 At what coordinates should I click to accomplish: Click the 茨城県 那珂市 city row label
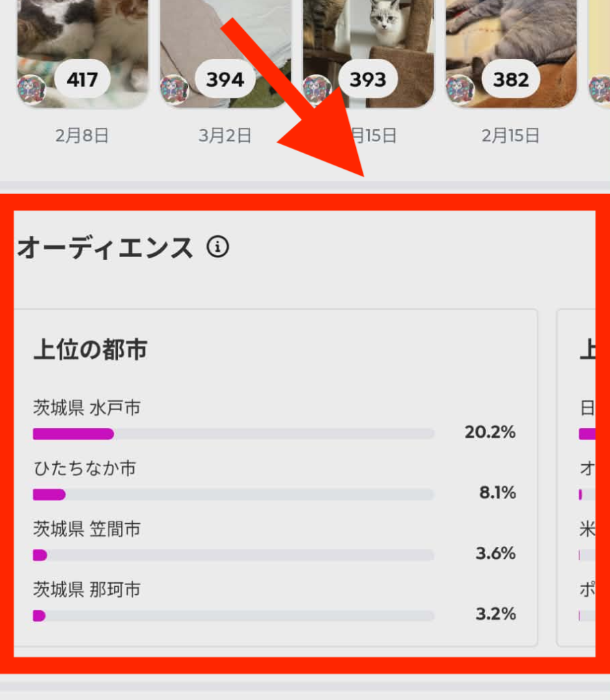[87, 589]
